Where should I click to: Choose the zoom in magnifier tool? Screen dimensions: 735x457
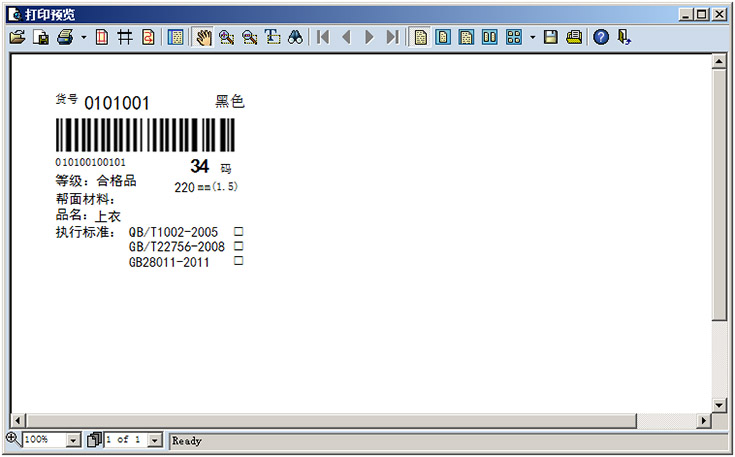[226, 37]
